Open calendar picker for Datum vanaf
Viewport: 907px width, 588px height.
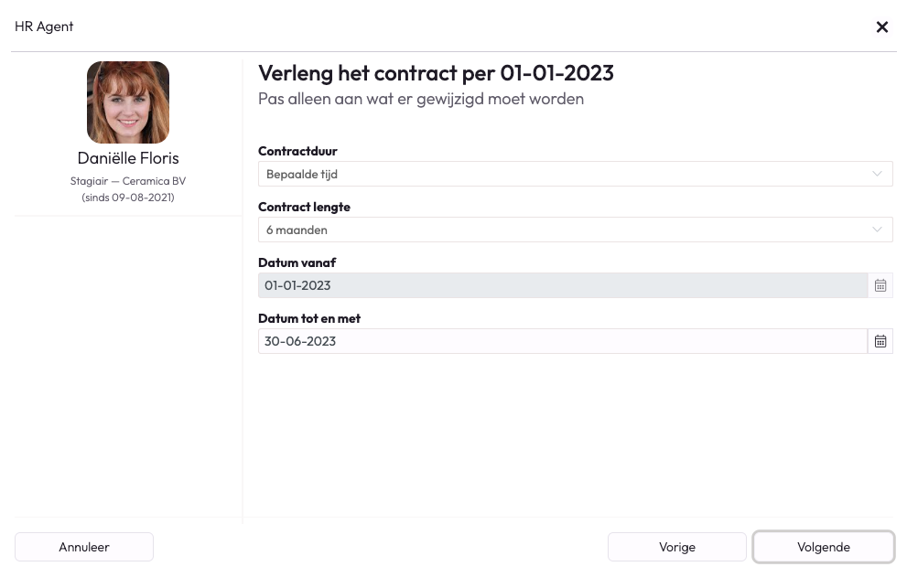click(x=880, y=285)
